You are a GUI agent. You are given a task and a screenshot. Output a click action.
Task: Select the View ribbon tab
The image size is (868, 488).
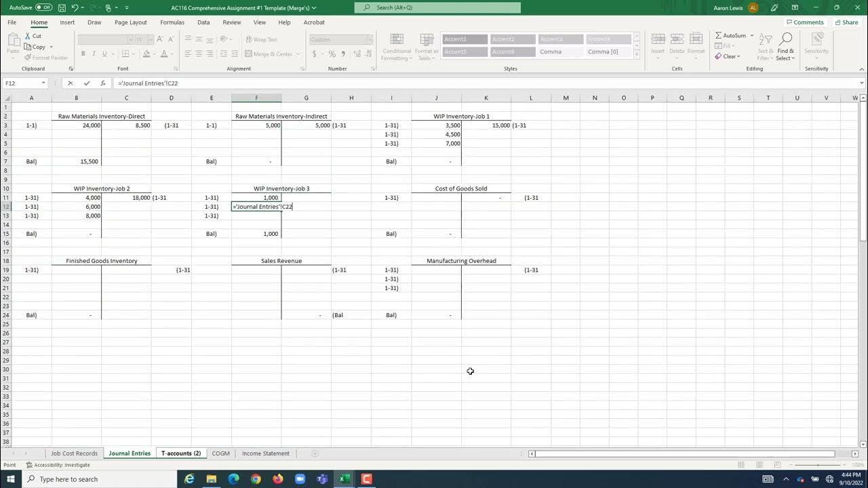[260, 22]
